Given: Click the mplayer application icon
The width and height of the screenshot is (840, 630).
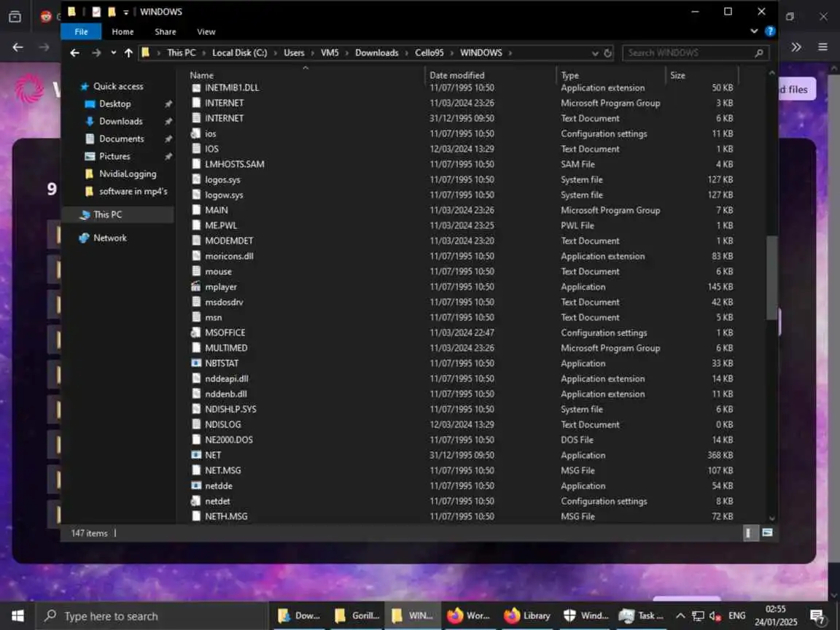Looking at the screenshot, I should pyautogui.click(x=196, y=287).
